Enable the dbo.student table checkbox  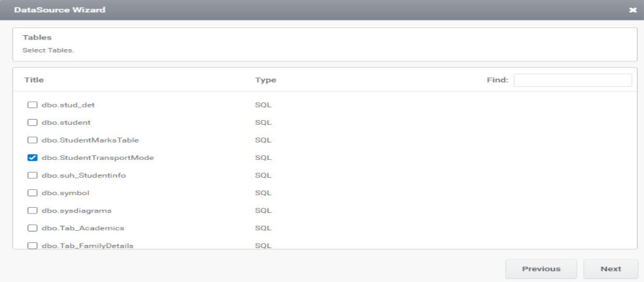click(32, 122)
